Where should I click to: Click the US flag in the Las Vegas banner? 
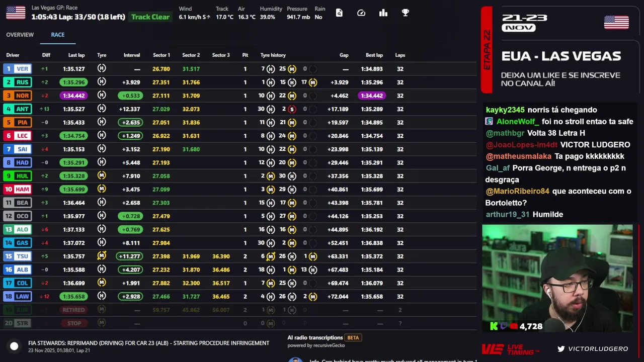point(616,23)
